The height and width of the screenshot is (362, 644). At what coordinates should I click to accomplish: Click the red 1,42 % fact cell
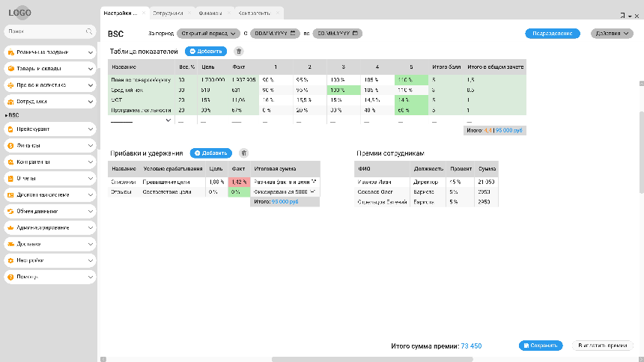coord(239,182)
